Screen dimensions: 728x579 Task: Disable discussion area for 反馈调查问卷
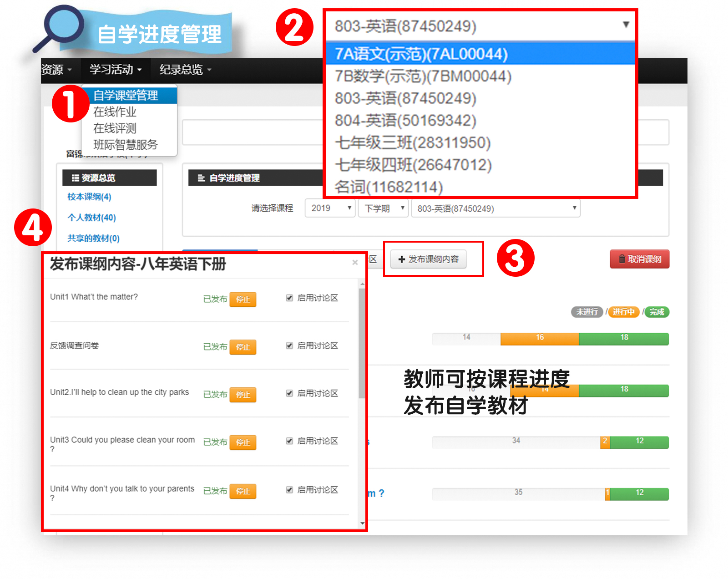pyautogui.click(x=289, y=345)
